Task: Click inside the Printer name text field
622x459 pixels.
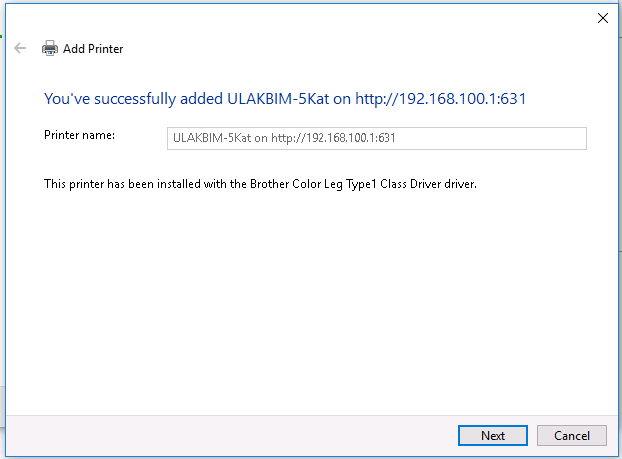Action: (376, 138)
